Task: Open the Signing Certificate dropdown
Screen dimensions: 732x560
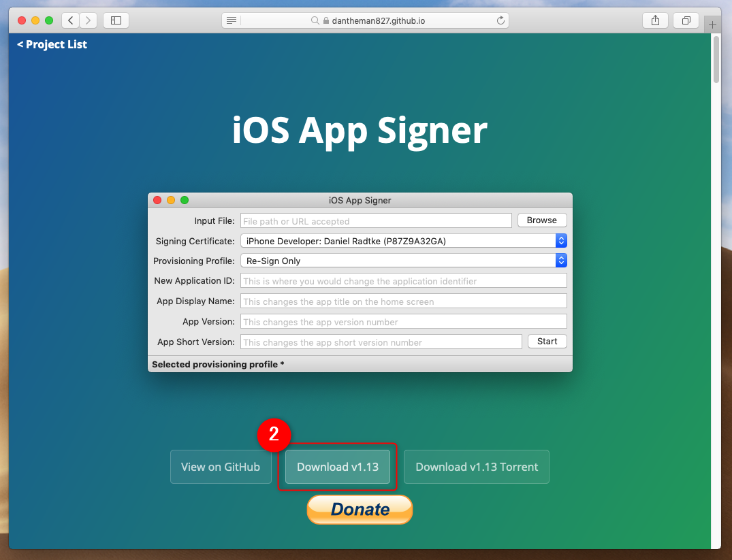Action: [404, 241]
